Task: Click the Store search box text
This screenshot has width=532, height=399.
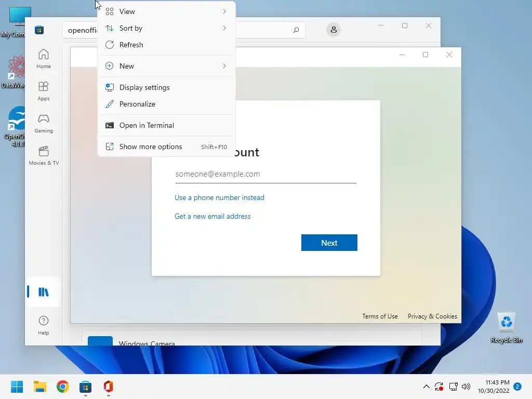Action: click(x=83, y=30)
